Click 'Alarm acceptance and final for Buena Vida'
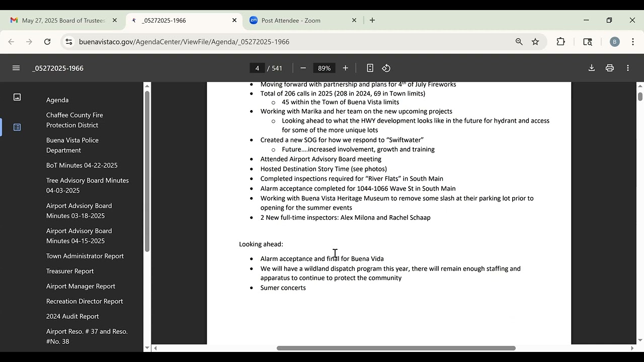Screen dimensions: 644x362 click(322, 259)
